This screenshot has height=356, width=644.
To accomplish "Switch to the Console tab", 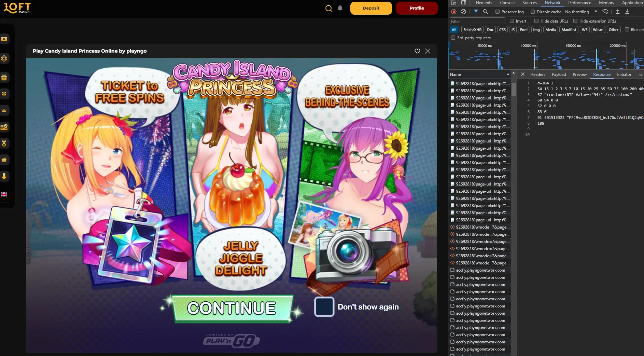I will click(507, 3).
